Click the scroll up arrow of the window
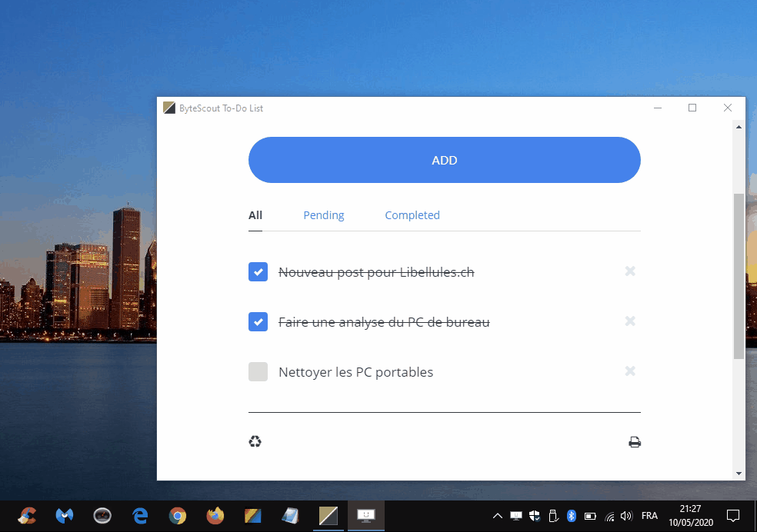 click(x=739, y=127)
